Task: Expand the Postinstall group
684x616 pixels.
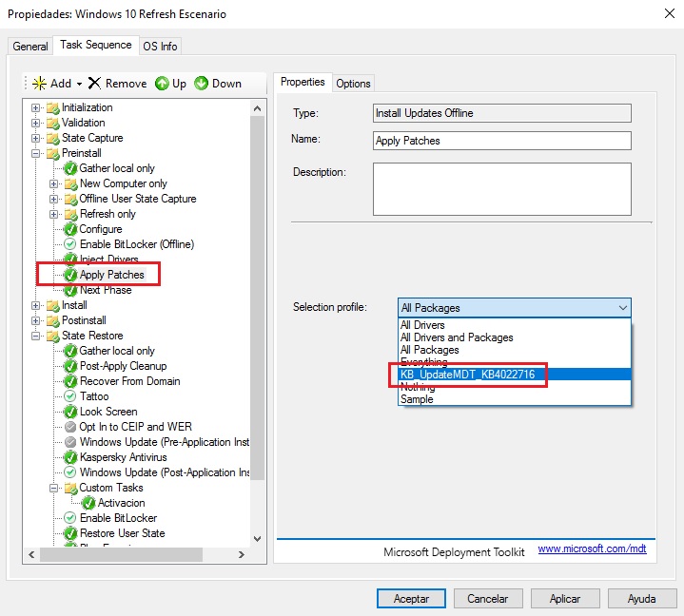Action: pos(36,320)
